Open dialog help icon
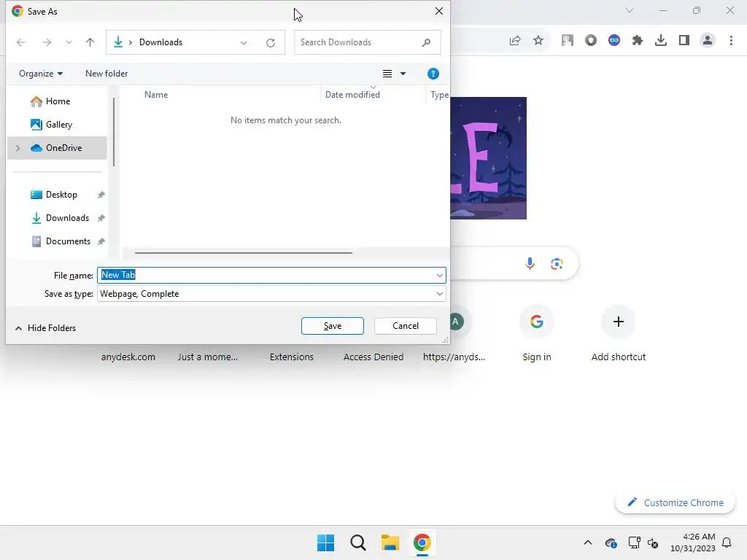The image size is (747, 560). [x=433, y=74]
